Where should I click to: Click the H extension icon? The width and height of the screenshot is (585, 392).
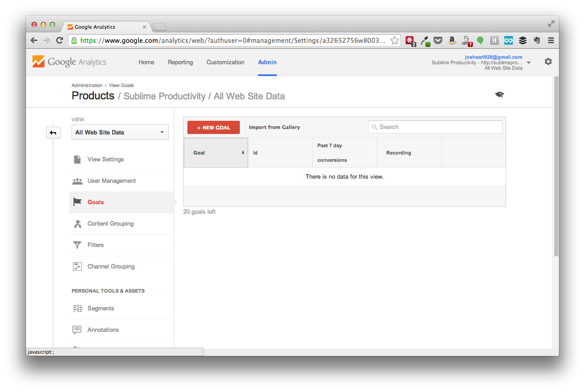coord(494,41)
